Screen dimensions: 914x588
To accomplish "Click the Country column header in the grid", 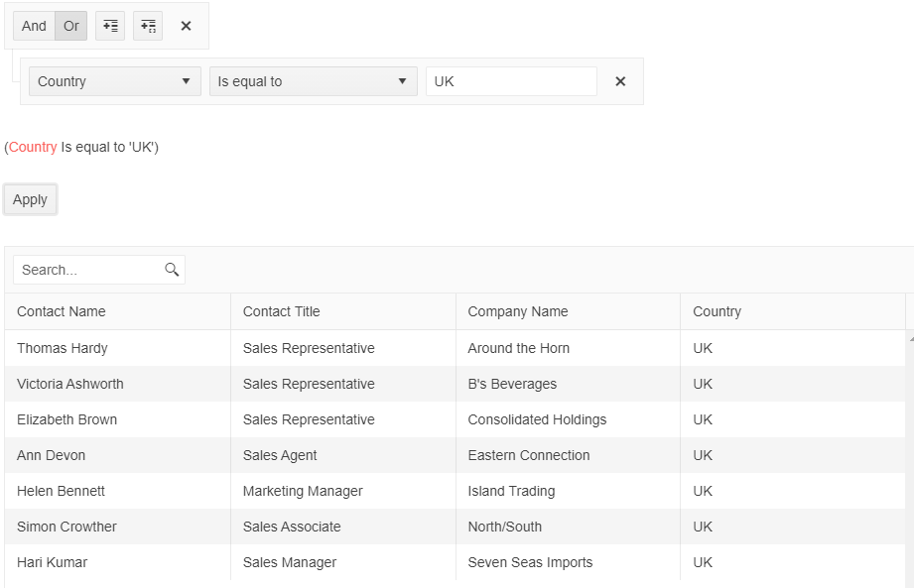I will pyautogui.click(x=718, y=311).
